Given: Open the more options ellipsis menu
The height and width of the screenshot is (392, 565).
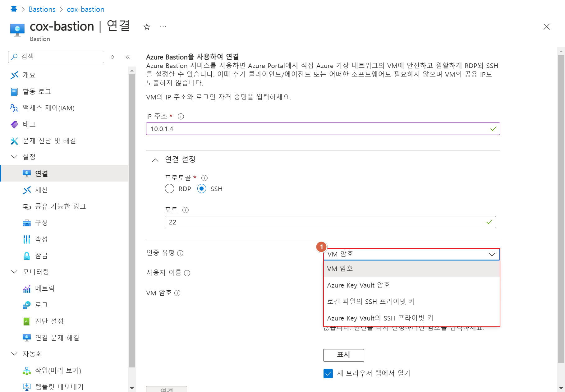Looking at the screenshot, I should click(x=163, y=27).
